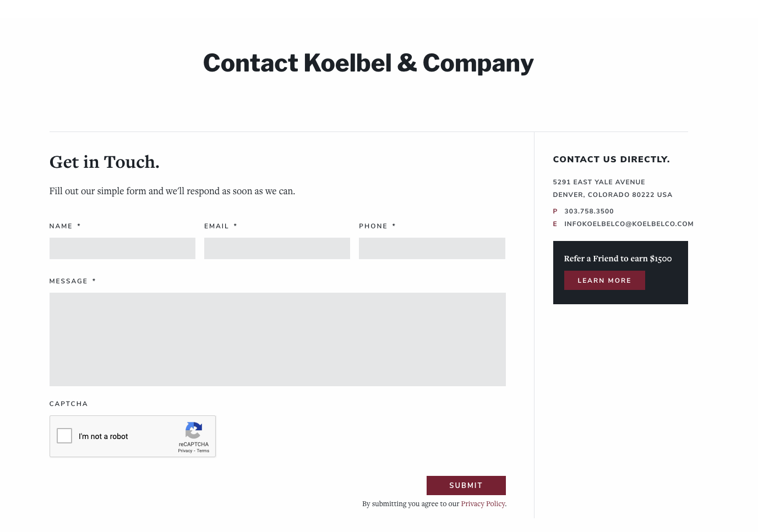This screenshot has width=758, height=532.
Task: Click the East Yale Avenue address line
Action: pyautogui.click(x=599, y=182)
